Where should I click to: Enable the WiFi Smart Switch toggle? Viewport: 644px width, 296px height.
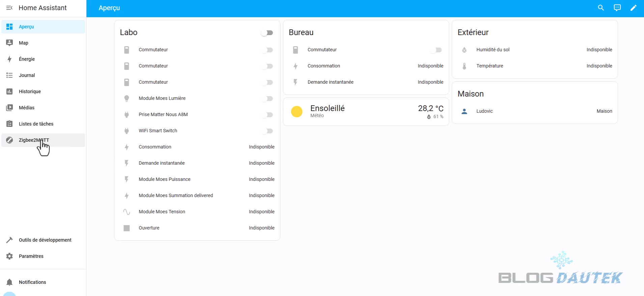(268, 131)
